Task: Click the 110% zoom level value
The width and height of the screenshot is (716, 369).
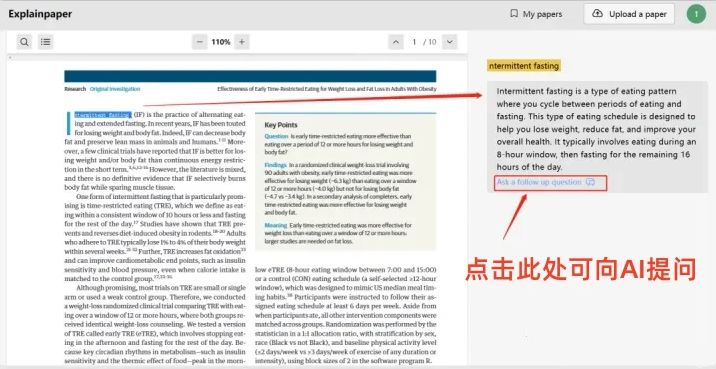Action: click(x=221, y=42)
